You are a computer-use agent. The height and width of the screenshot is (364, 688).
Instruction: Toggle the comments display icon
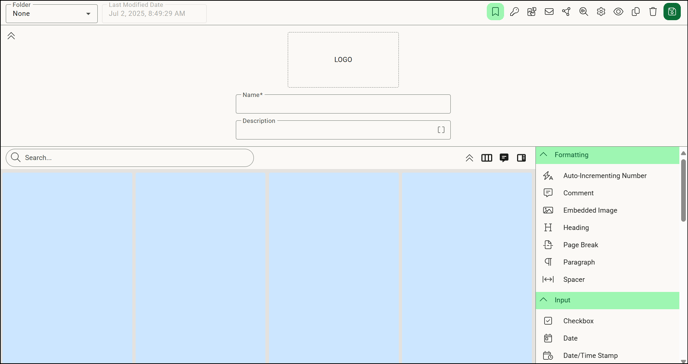pyautogui.click(x=504, y=158)
